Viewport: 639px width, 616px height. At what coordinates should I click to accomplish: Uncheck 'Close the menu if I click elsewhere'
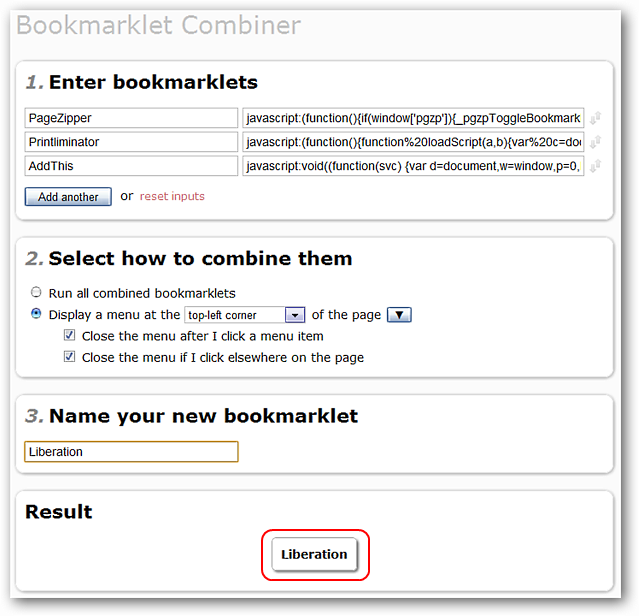(x=69, y=357)
